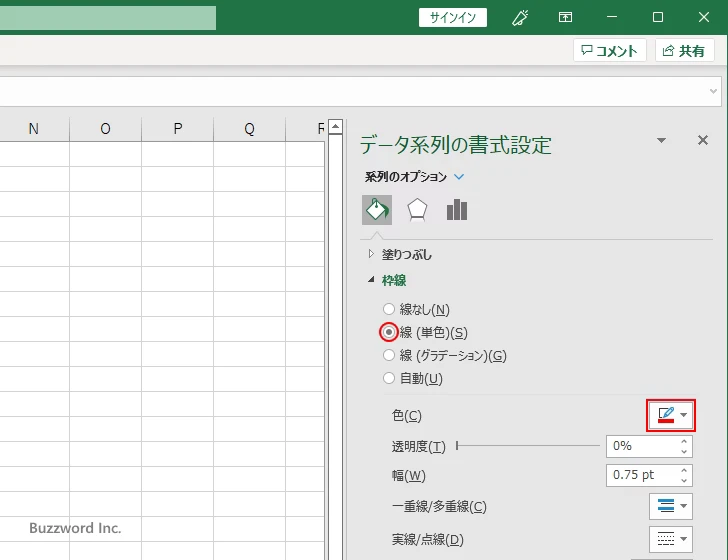This screenshot has width=728, height=560.
Task: Select column P header
Action: (x=177, y=129)
